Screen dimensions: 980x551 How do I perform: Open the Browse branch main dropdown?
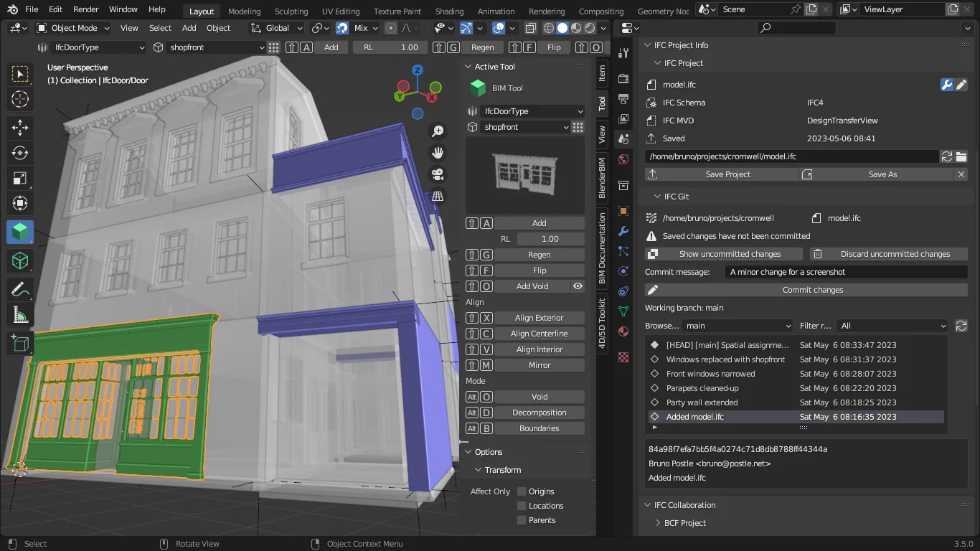(x=737, y=326)
